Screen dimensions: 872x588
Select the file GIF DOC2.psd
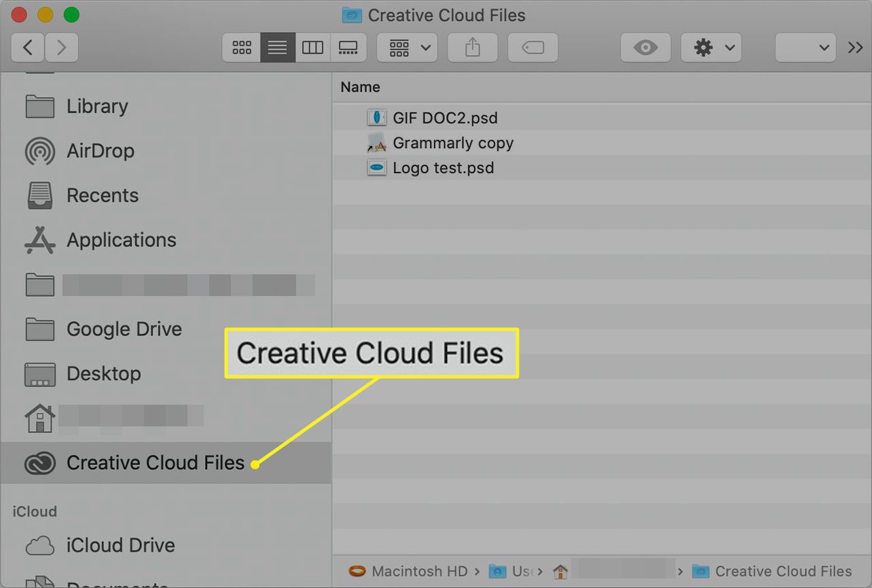coord(602,117)
